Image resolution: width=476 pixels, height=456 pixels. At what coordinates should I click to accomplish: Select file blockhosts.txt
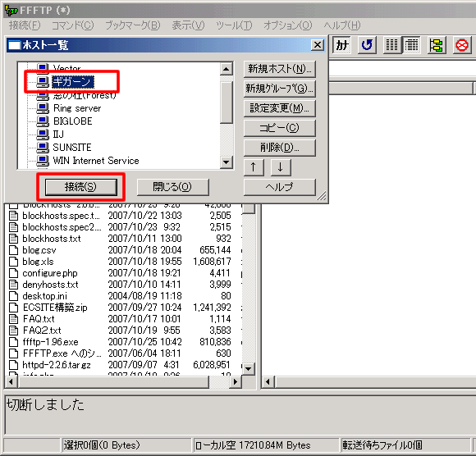(52, 239)
